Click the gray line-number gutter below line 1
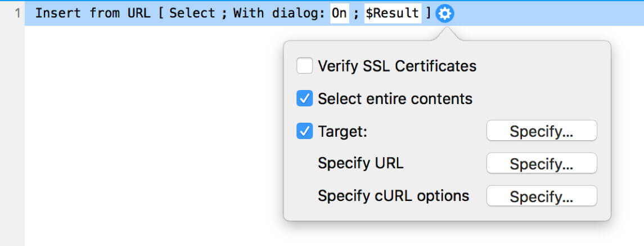This screenshot has width=644, height=246. 12,136
